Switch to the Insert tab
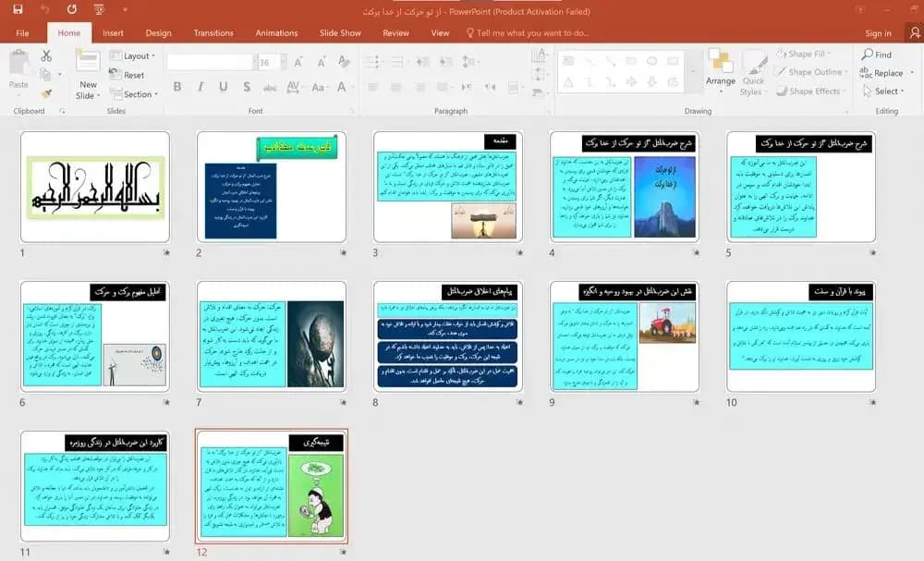This screenshot has width=924, height=561. pyautogui.click(x=113, y=33)
